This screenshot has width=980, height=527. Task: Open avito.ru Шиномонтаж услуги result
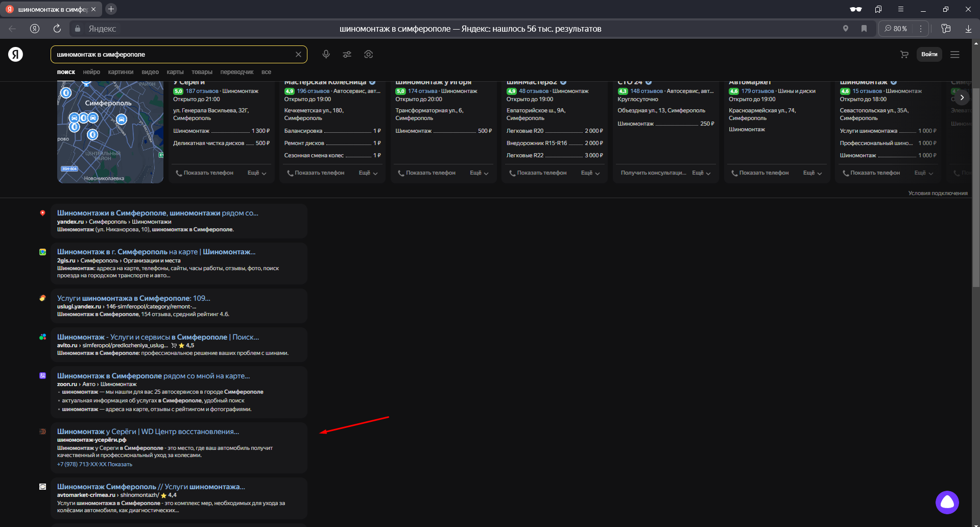(x=158, y=337)
